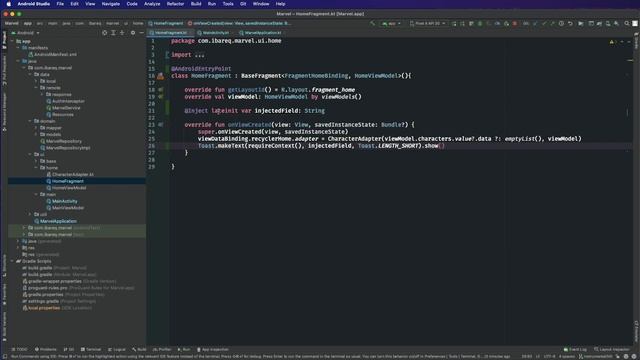Expand the mapper package arrow

36,128
